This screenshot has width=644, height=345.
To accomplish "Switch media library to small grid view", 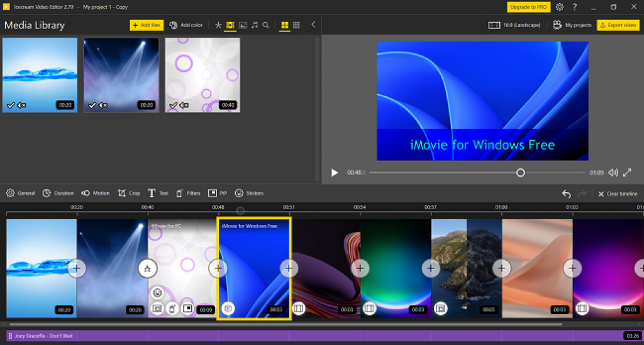I will pos(296,25).
